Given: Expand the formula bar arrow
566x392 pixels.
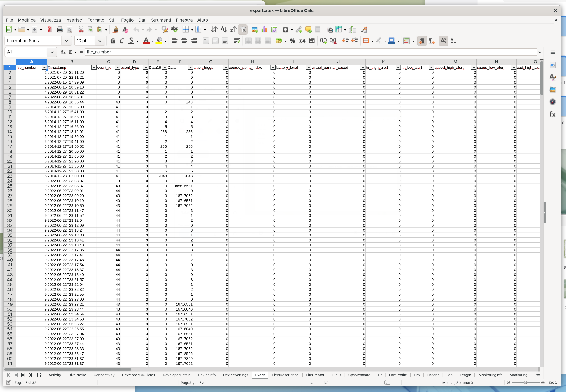Looking at the screenshot, I should (x=540, y=52).
